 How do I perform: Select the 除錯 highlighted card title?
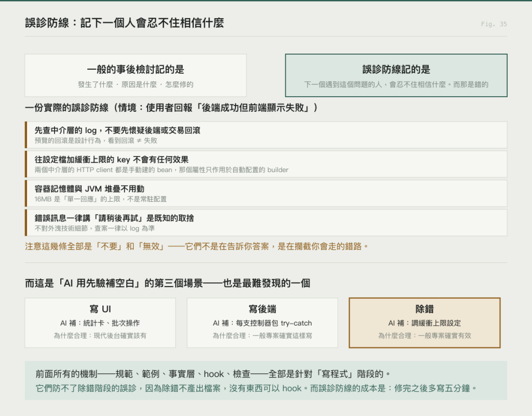(x=424, y=309)
